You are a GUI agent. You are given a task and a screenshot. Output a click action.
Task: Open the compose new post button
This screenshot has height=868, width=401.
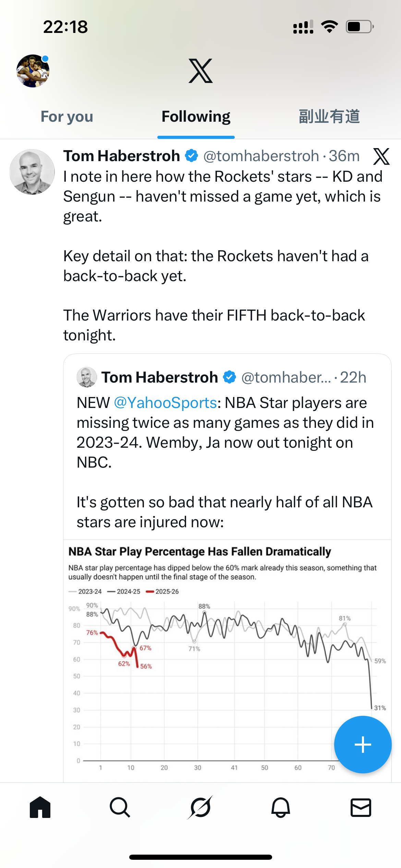tap(363, 744)
